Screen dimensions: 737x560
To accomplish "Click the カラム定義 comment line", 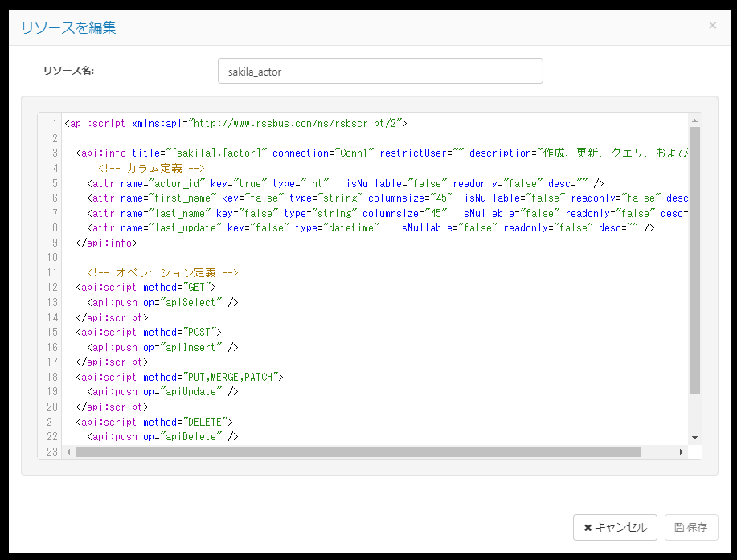I will click(x=151, y=168).
